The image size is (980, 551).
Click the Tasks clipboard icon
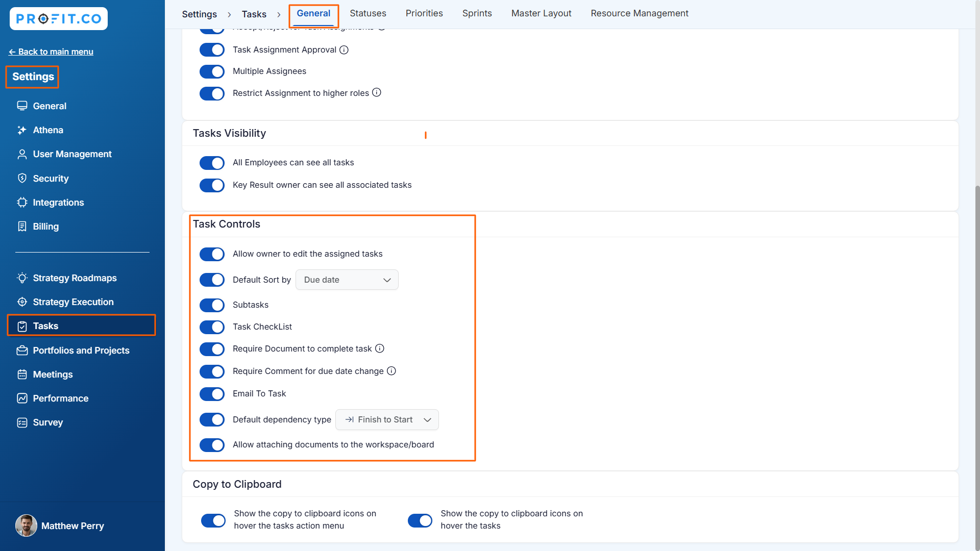click(22, 326)
